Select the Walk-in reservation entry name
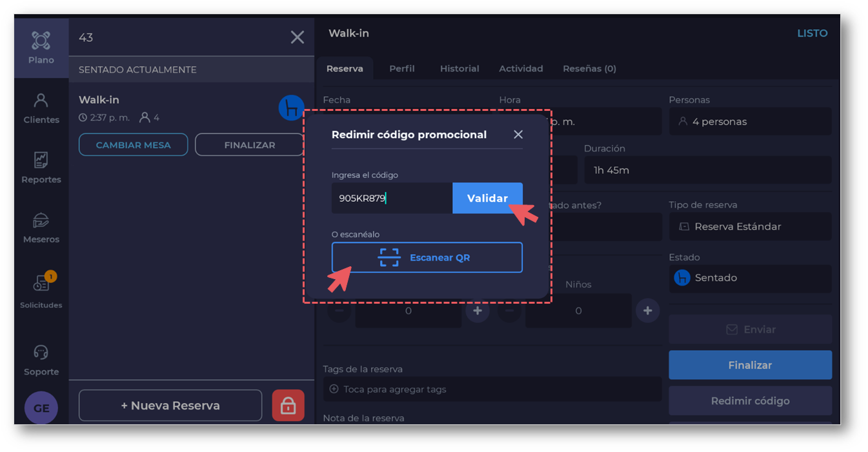The image size is (868, 452). [x=99, y=100]
